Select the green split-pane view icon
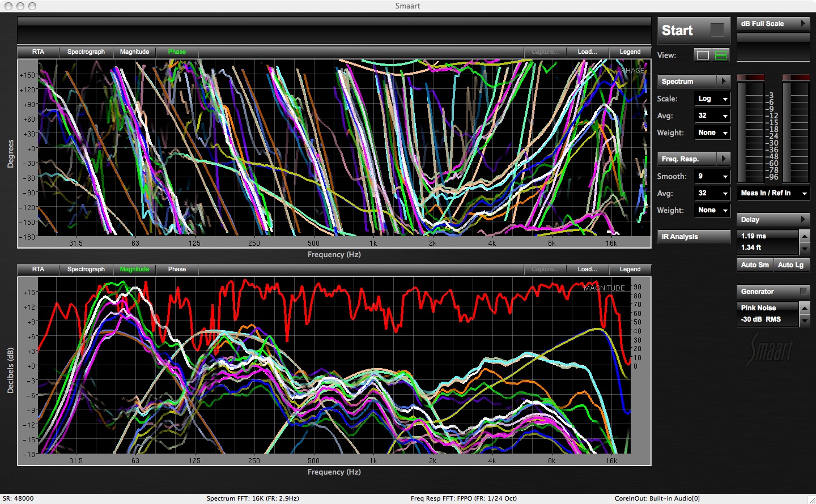816x504 pixels. 721,55
